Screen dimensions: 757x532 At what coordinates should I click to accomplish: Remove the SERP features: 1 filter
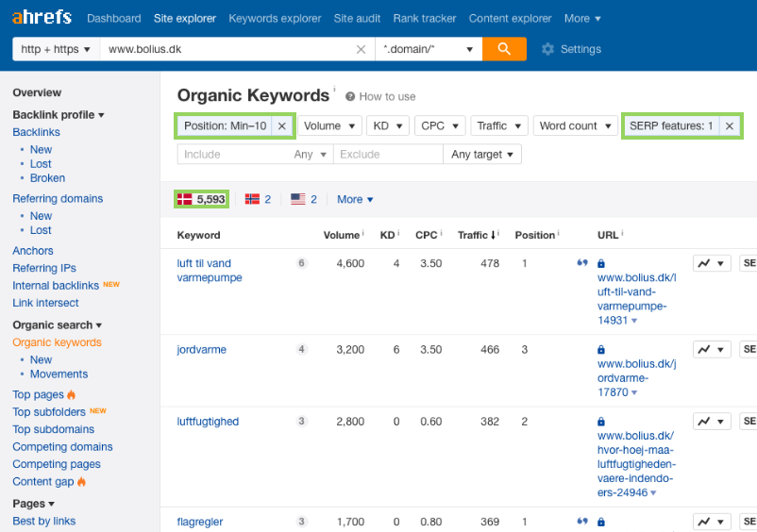pyautogui.click(x=730, y=126)
